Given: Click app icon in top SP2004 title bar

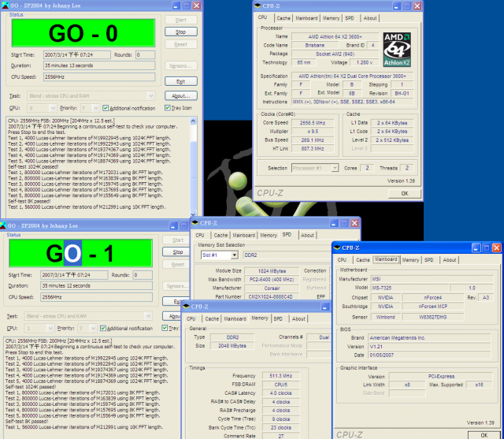Looking at the screenshot, I should [x=6, y=6].
